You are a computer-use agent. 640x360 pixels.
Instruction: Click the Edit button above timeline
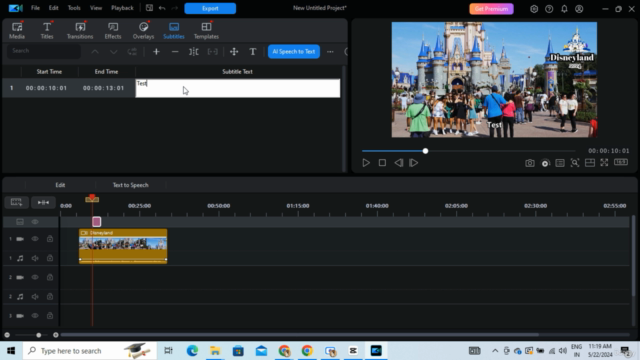60,185
